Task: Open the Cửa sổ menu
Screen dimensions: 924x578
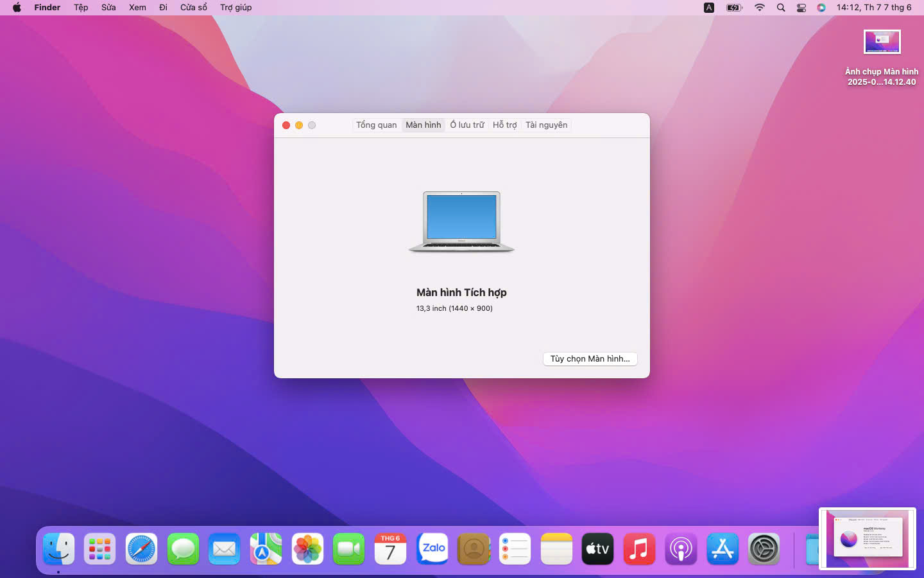Action: 194,8
